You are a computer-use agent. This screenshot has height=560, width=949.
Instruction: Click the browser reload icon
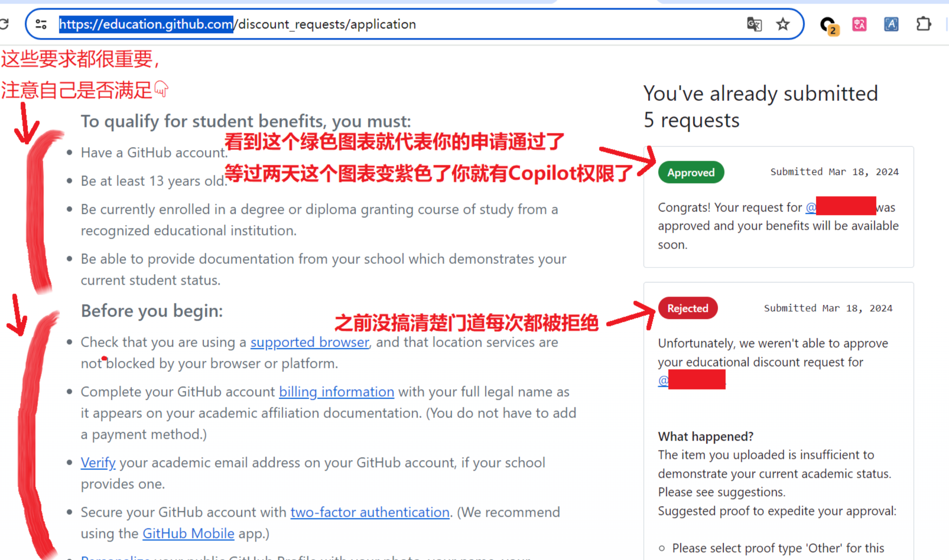4,24
